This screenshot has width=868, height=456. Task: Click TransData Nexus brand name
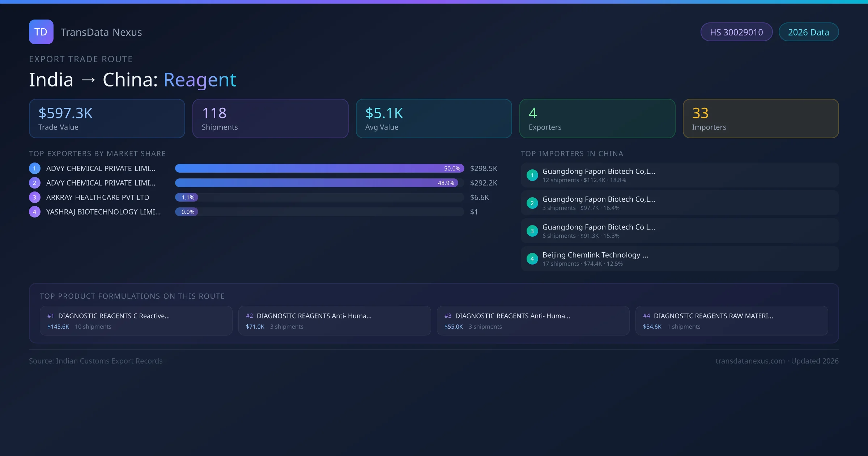point(101,32)
